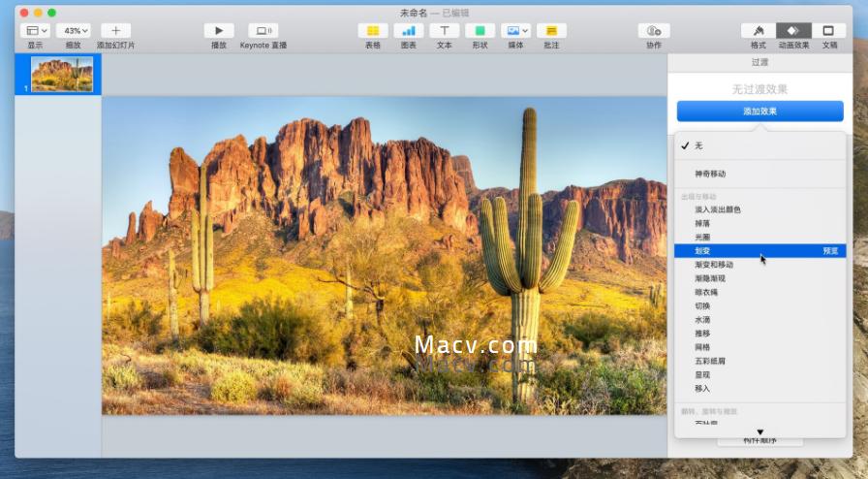Screen dimensions: 868x479
Task: Click the down arrow to scroll transitions list
Action: (760, 431)
